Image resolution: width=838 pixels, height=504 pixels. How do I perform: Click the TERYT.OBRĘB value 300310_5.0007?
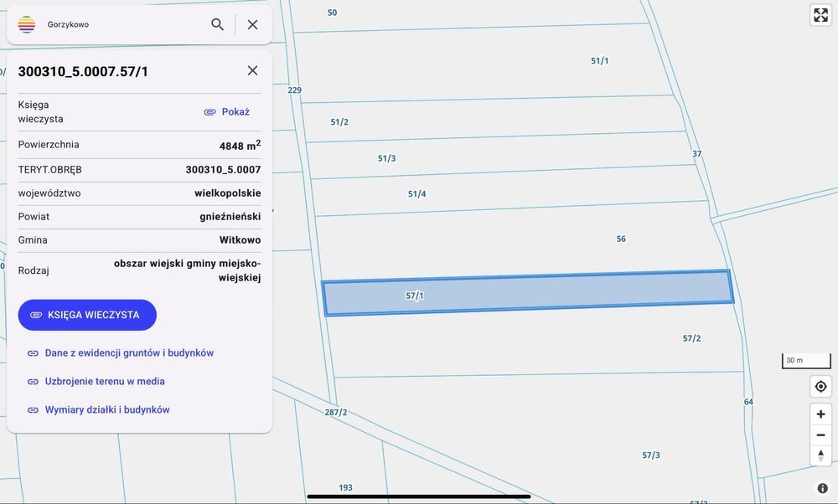pyautogui.click(x=224, y=170)
